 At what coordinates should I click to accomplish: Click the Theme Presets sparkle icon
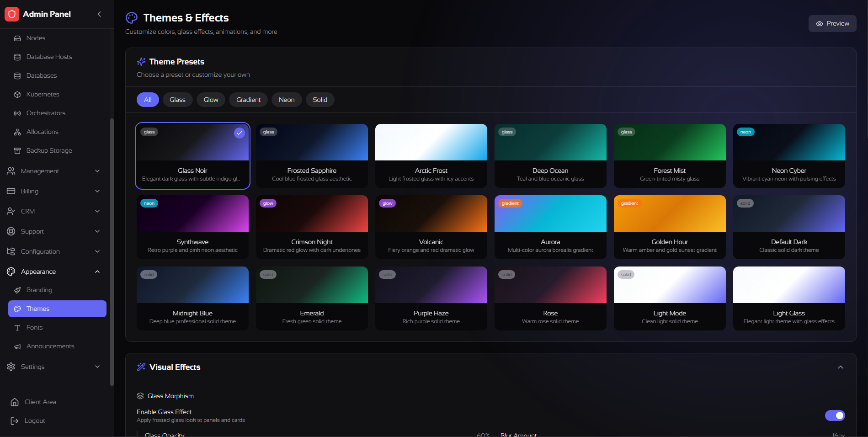(141, 62)
